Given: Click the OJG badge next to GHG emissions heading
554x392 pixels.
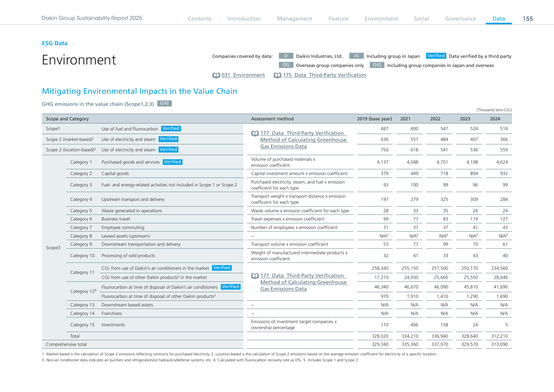Looking at the screenshot, I should tap(164, 103).
